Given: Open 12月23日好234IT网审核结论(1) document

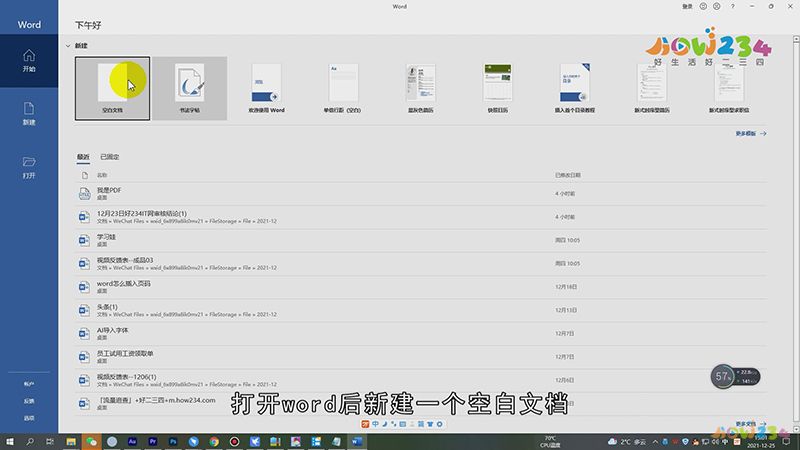Looking at the screenshot, I should click(421, 217).
